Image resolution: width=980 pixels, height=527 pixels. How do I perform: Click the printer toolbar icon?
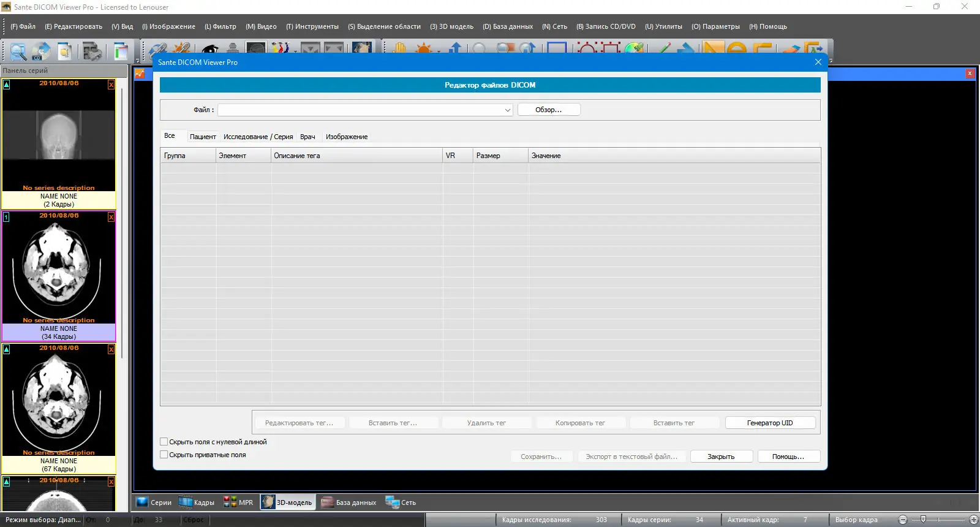(92, 51)
